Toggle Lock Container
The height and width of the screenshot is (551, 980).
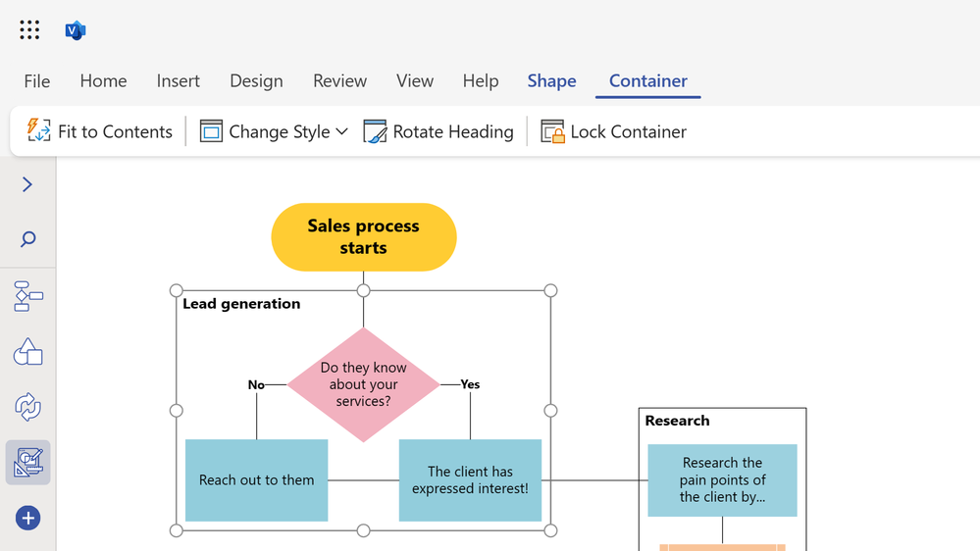[614, 131]
